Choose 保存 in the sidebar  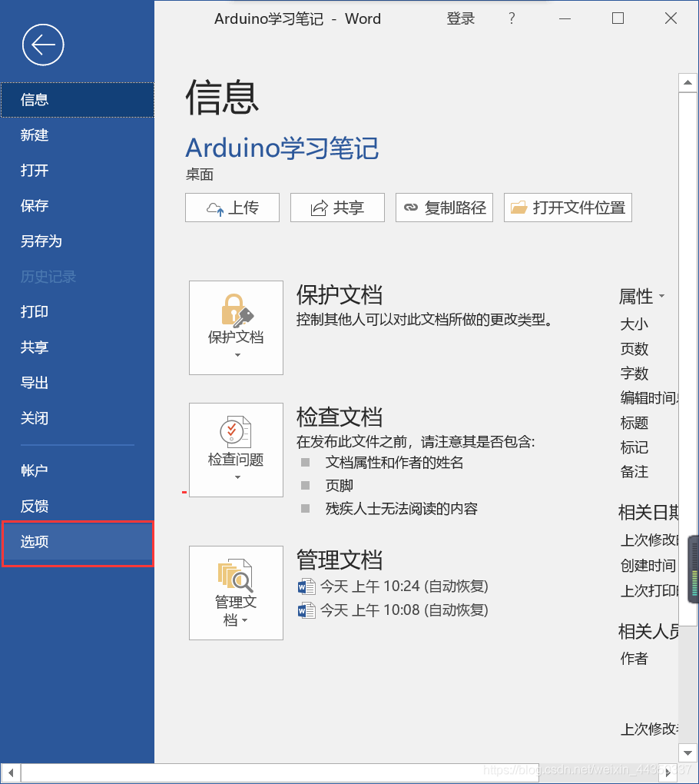tap(78, 205)
